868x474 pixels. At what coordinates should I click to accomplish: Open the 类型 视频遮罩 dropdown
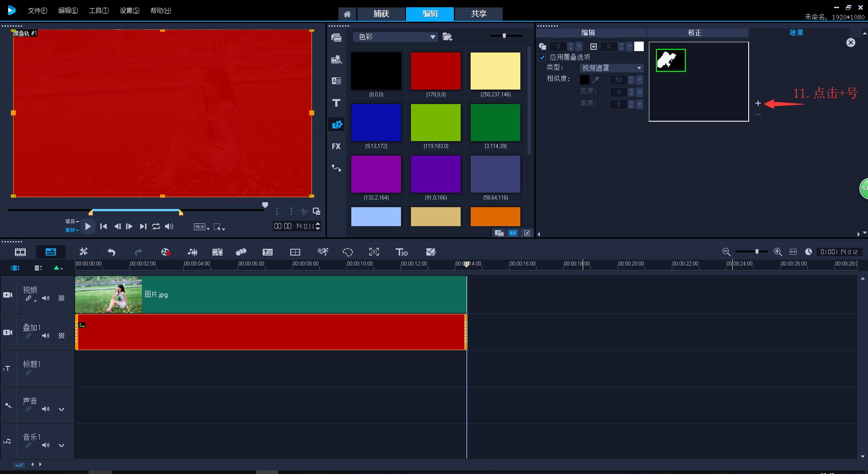pyautogui.click(x=612, y=68)
